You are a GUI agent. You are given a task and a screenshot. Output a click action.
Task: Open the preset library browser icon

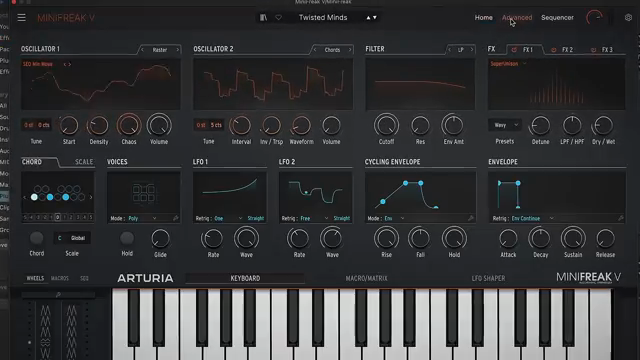(263, 18)
